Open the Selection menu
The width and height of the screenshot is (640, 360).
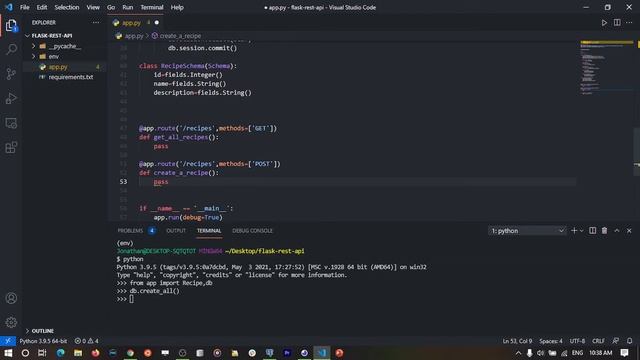[x=67, y=7]
